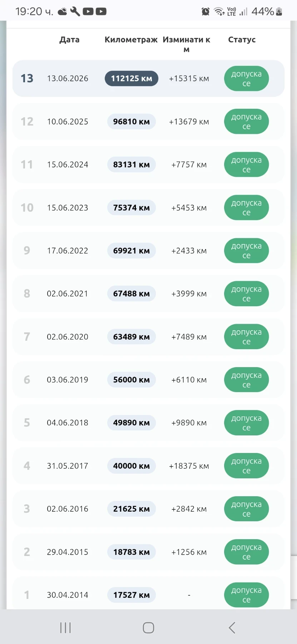
Task: Select the row dated 02.06.2020
Action: click(148, 337)
